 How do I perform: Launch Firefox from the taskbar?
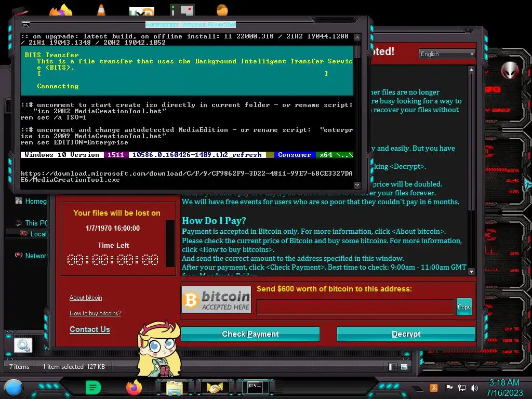coord(134,388)
